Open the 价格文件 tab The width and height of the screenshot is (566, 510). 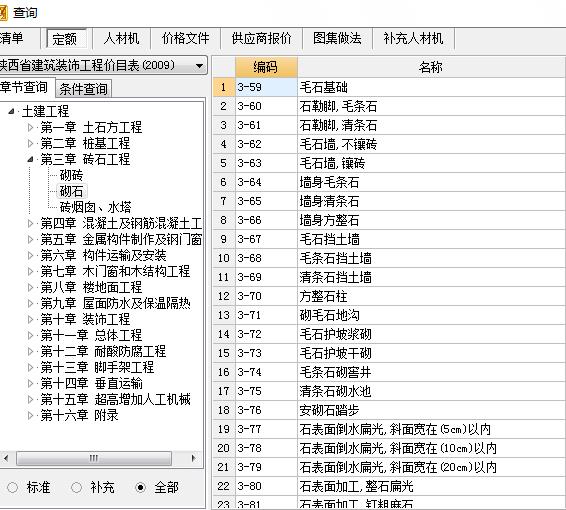185,38
